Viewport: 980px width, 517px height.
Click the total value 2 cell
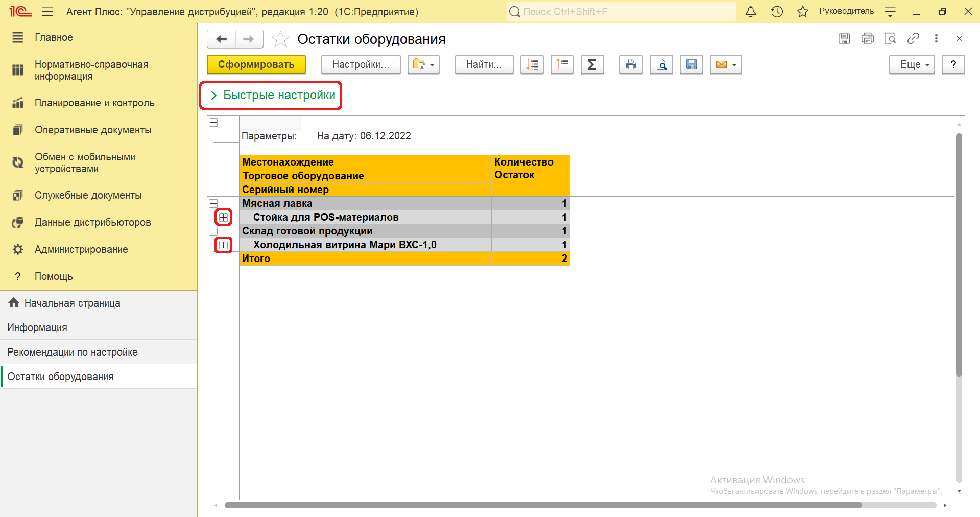(531, 258)
